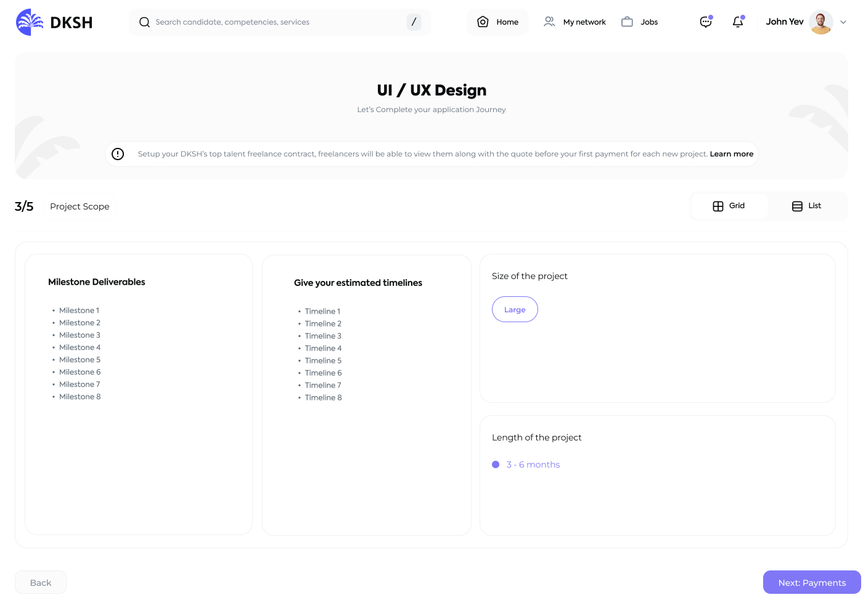Switch to Grid view
The image size is (863, 616).
point(729,206)
